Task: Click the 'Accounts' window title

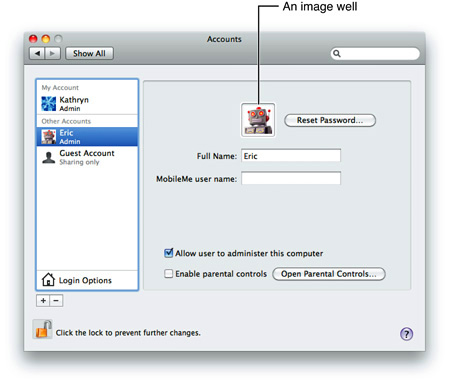Action: (x=224, y=39)
